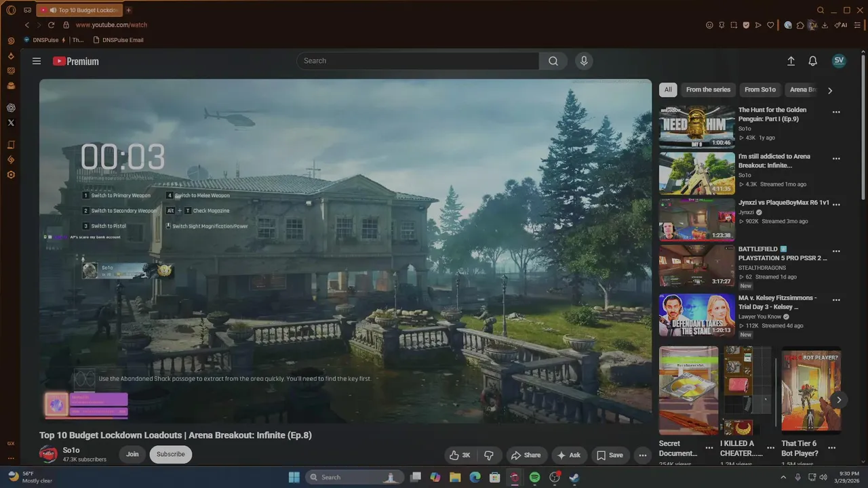Open options for 'I KILLED A CHEATER' short

770,448
